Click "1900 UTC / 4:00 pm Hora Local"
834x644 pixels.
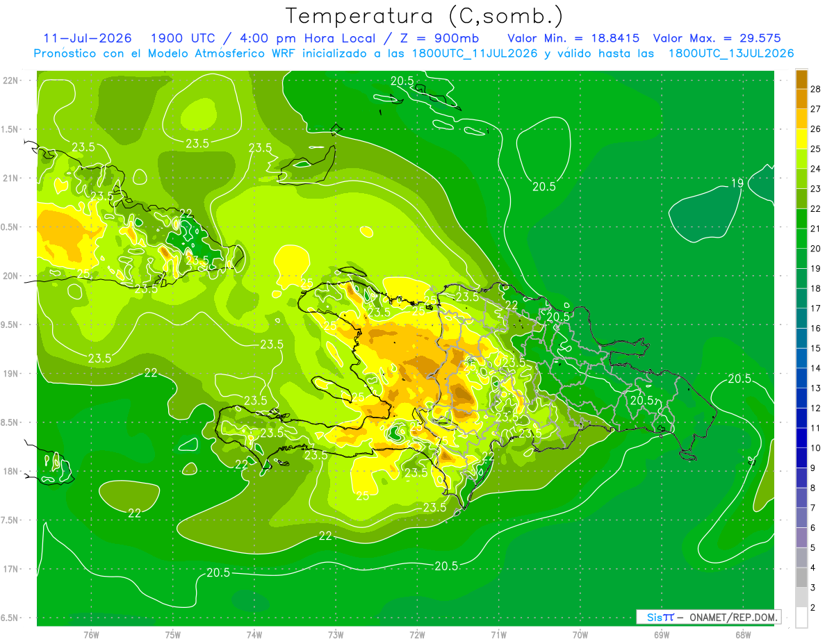tap(261, 38)
